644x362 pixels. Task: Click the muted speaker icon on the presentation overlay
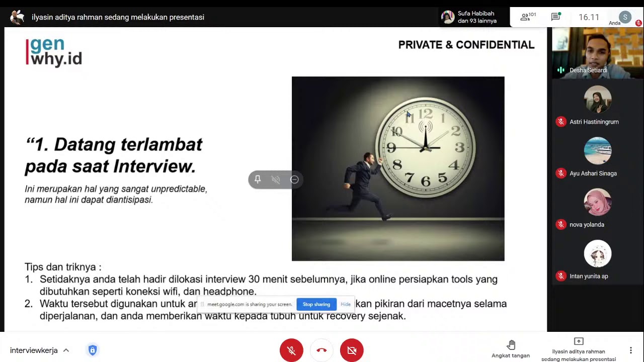coord(276,179)
